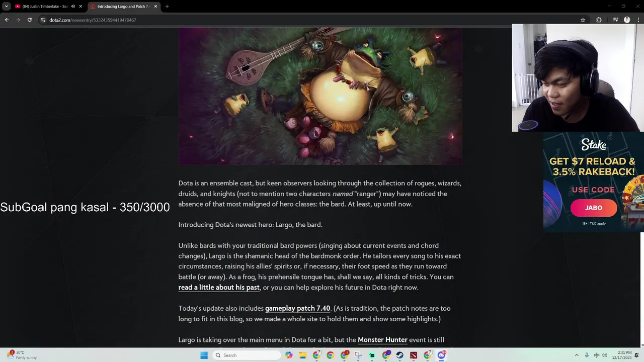Click the Largo frog hero artwork
The image size is (644, 362).
[x=320, y=96]
